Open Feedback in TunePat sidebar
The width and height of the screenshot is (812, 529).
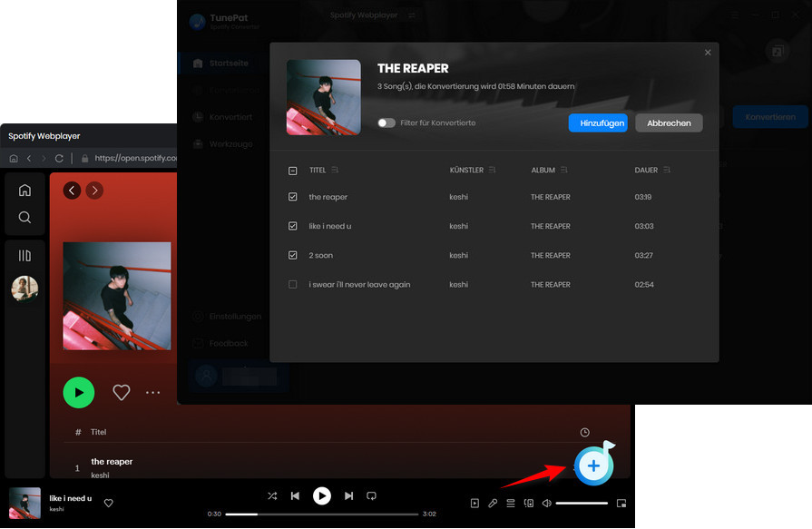pyautogui.click(x=221, y=343)
